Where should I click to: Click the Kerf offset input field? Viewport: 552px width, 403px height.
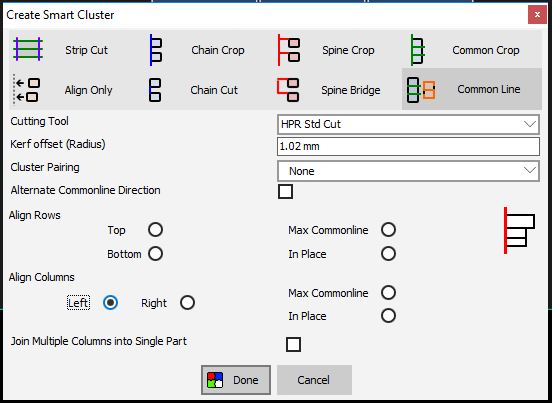[408, 146]
